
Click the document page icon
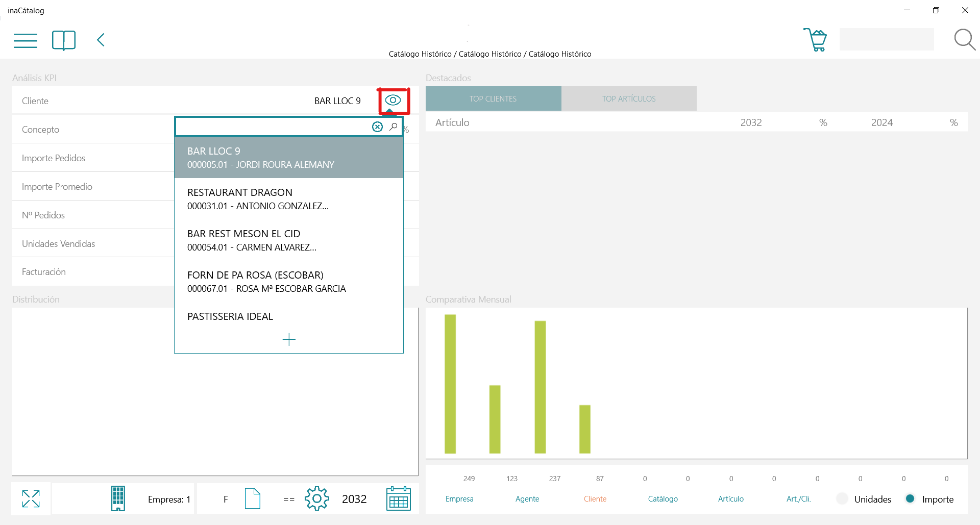click(253, 498)
